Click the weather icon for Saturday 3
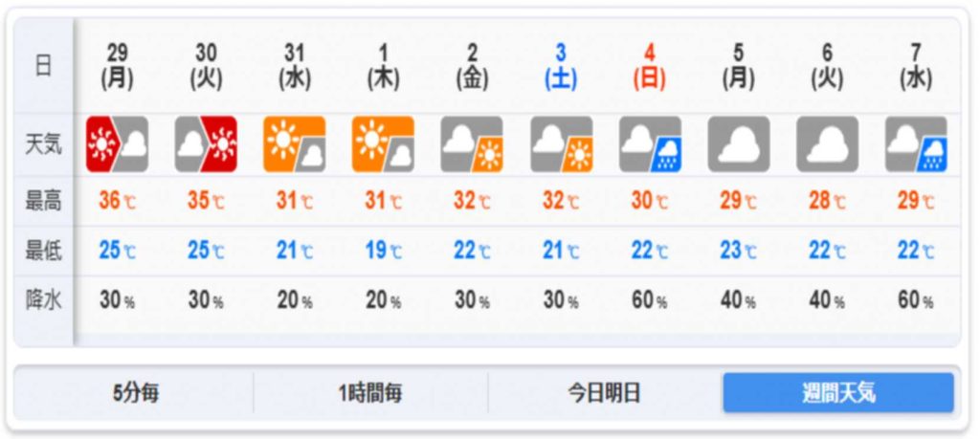 coord(561,144)
